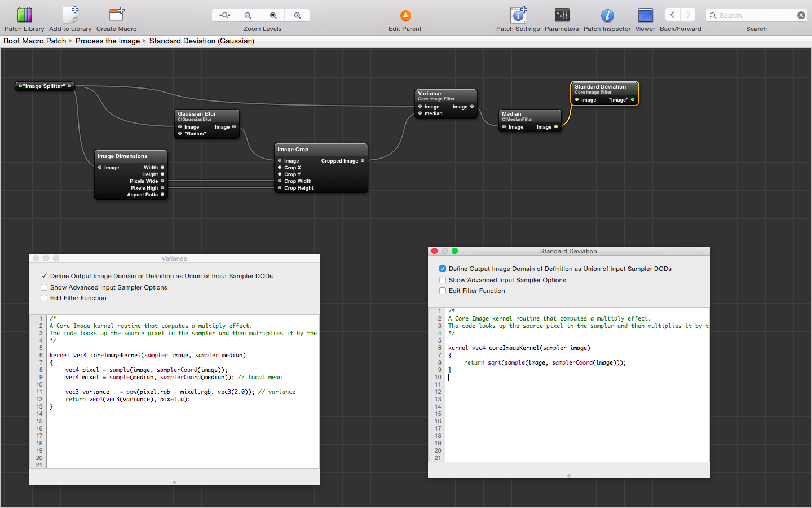This screenshot has width=812, height=508.
Task: Open the Viewer window
Action: 645,15
